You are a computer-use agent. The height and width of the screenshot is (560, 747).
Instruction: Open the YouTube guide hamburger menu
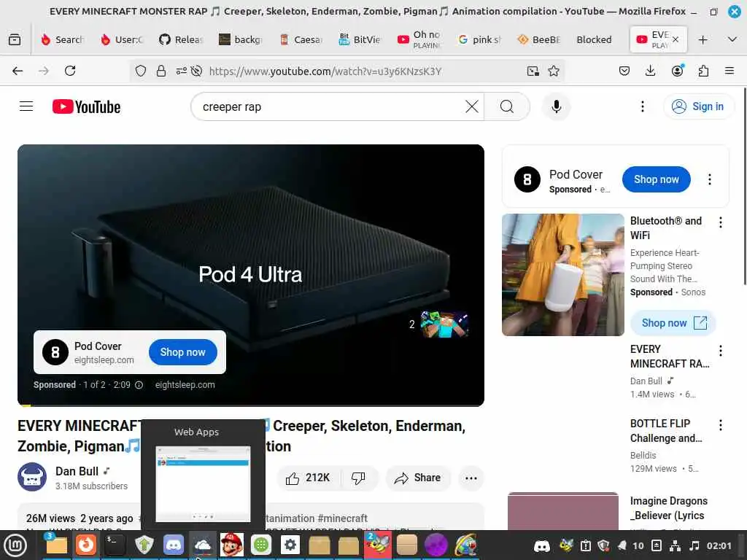(x=26, y=106)
